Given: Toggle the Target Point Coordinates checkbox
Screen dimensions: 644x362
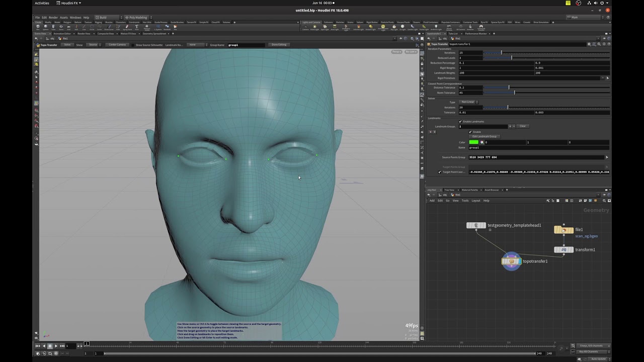Looking at the screenshot, I should click(439, 172).
